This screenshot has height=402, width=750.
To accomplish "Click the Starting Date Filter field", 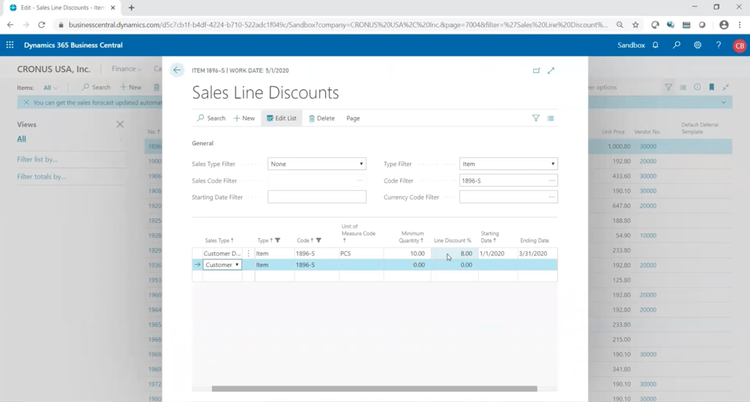I will coord(317,197).
